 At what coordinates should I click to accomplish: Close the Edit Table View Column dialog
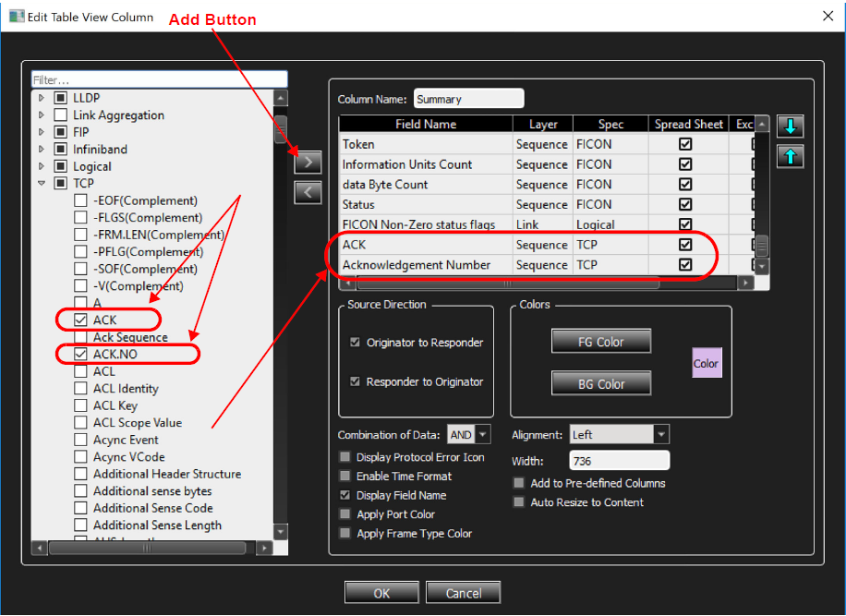pos(828,17)
